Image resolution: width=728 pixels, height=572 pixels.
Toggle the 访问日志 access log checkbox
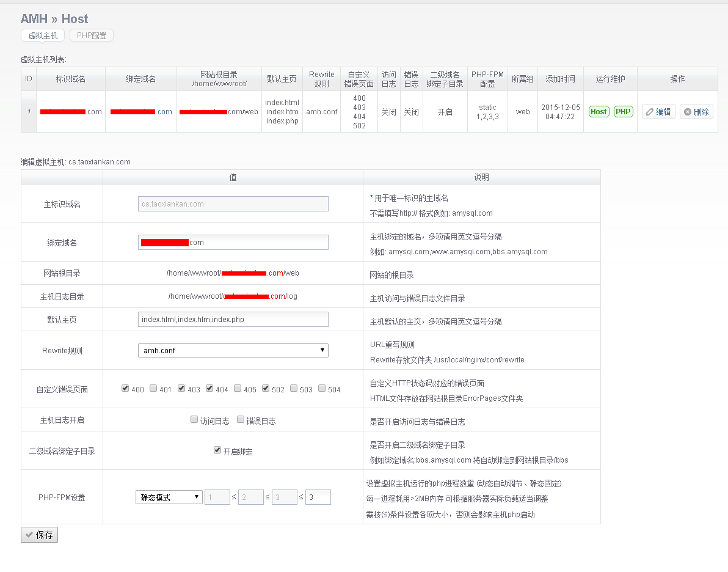pos(194,420)
